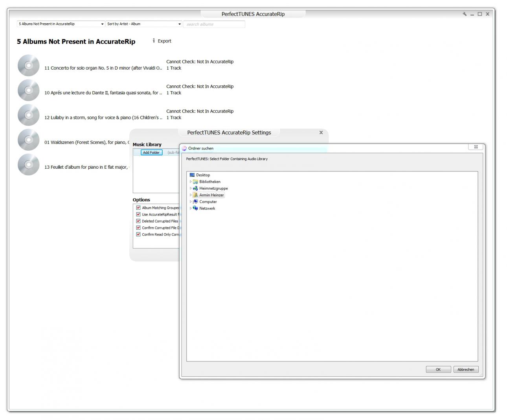Image resolution: width=507 pixels, height=420 pixels.
Task: Click the Heimnetzgruppe network icon
Action: tap(195, 188)
